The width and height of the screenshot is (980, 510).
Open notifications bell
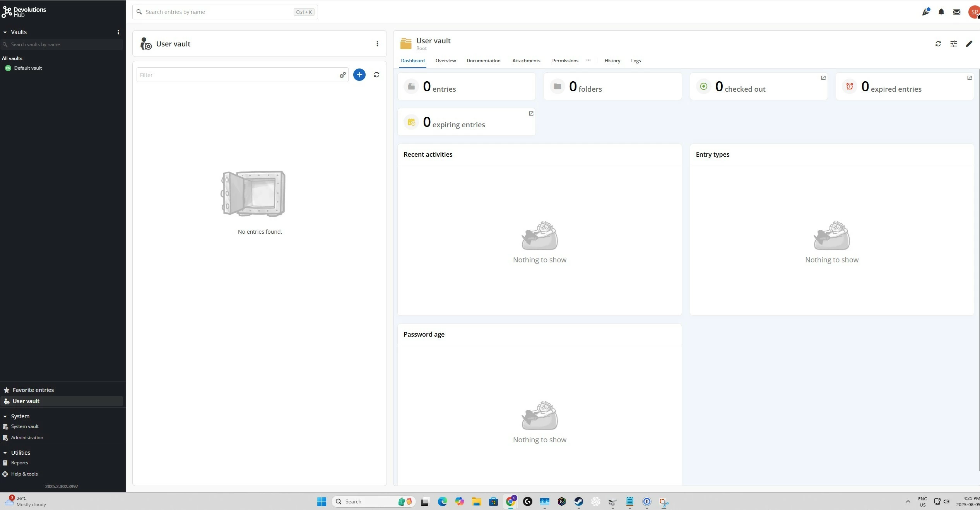coord(941,12)
